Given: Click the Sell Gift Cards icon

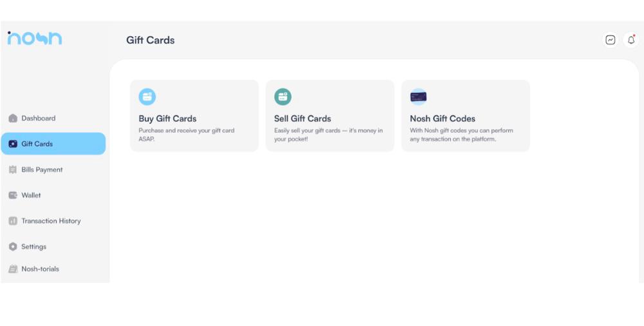Looking at the screenshot, I should click(x=283, y=97).
